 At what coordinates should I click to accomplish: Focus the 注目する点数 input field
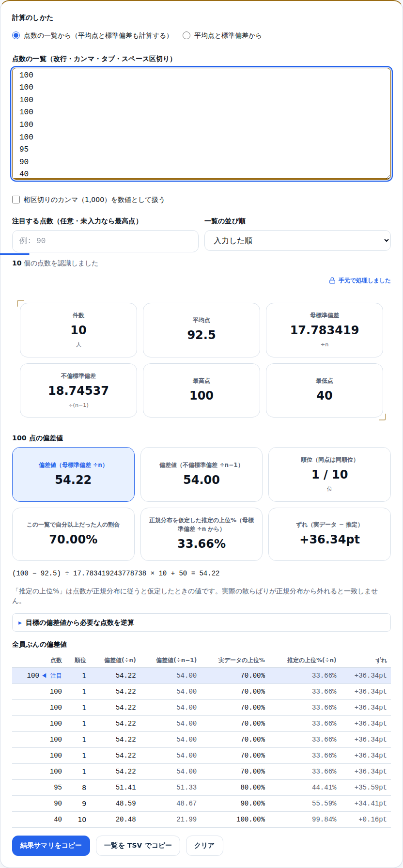coord(105,241)
